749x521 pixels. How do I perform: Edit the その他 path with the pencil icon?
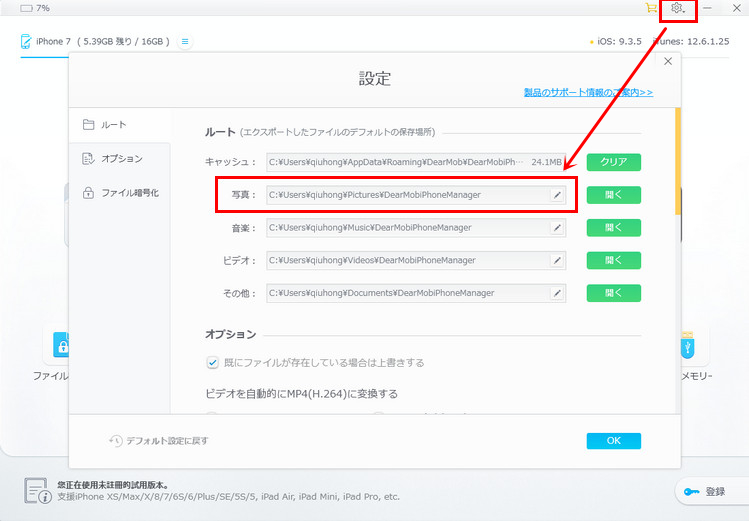click(557, 293)
